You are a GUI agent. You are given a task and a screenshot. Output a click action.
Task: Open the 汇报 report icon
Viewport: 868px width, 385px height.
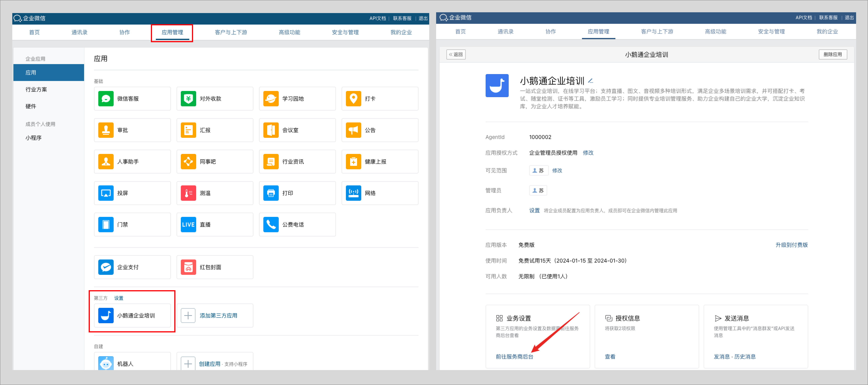click(188, 130)
